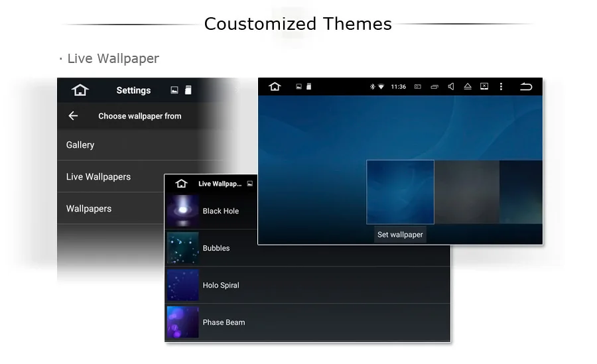Viewport: 597px width, 364px height.
Task: Tap the Bluetooth status icon
Action: (372, 86)
